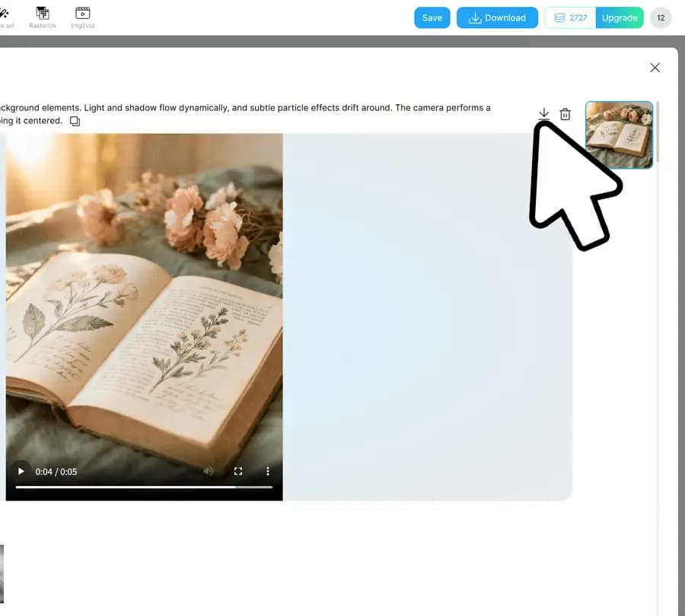Select the open book video thumbnail
The height and width of the screenshot is (616, 685).
(619, 135)
